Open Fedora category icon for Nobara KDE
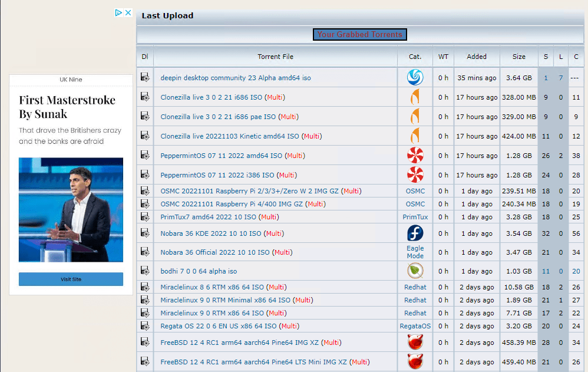 [415, 233]
